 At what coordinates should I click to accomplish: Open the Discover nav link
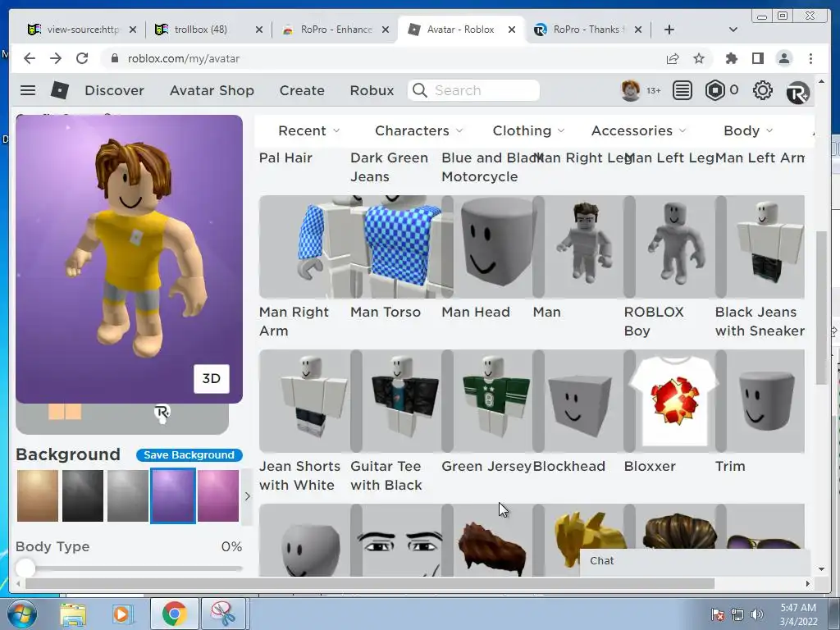[114, 90]
